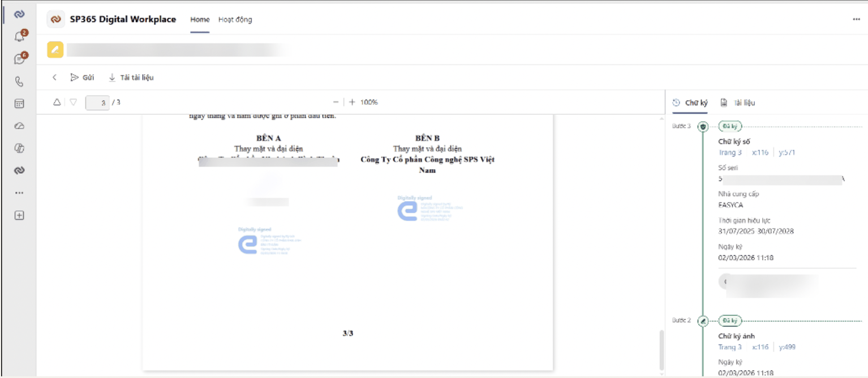Switch to the Home tab
Image resolution: width=868 pixels, height=378 pixels.
point(200,19)
